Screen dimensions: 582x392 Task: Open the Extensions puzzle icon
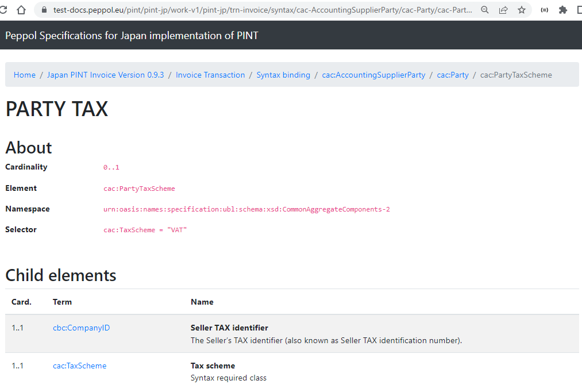coord(562,10)
